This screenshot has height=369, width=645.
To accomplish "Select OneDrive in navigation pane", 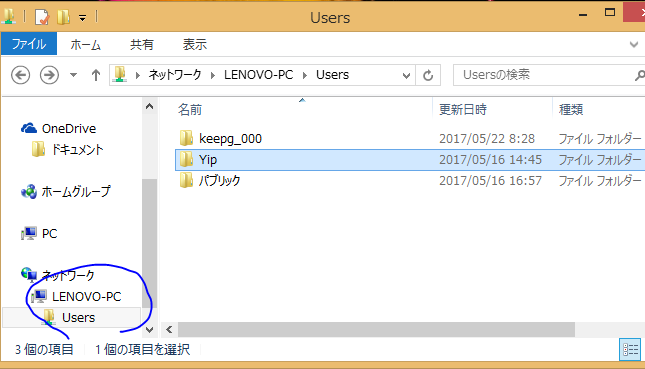I will 69,128.
